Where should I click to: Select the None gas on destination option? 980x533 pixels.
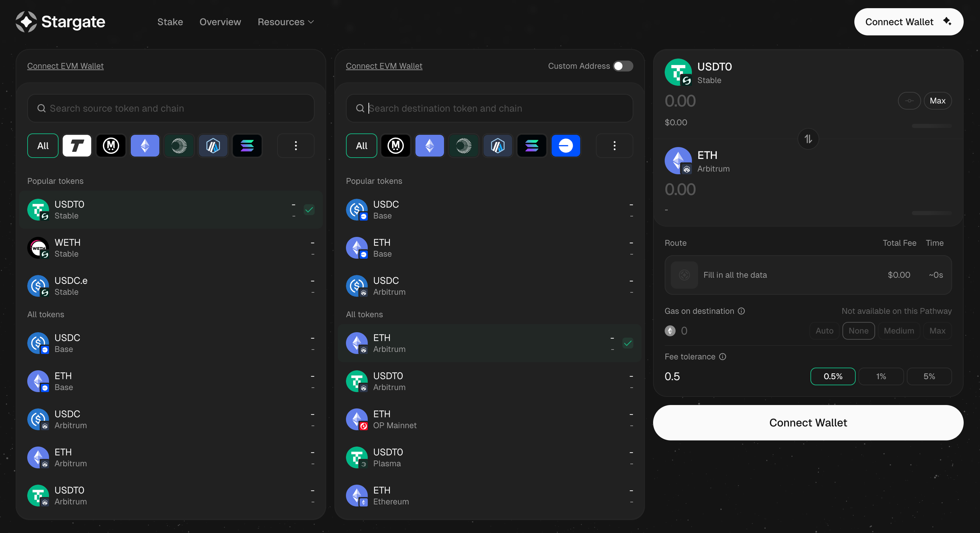(x=859, y=331)
